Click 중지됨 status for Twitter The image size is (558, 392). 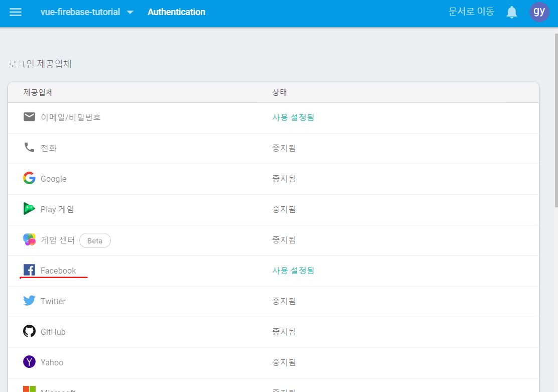(x=284, y=301)
